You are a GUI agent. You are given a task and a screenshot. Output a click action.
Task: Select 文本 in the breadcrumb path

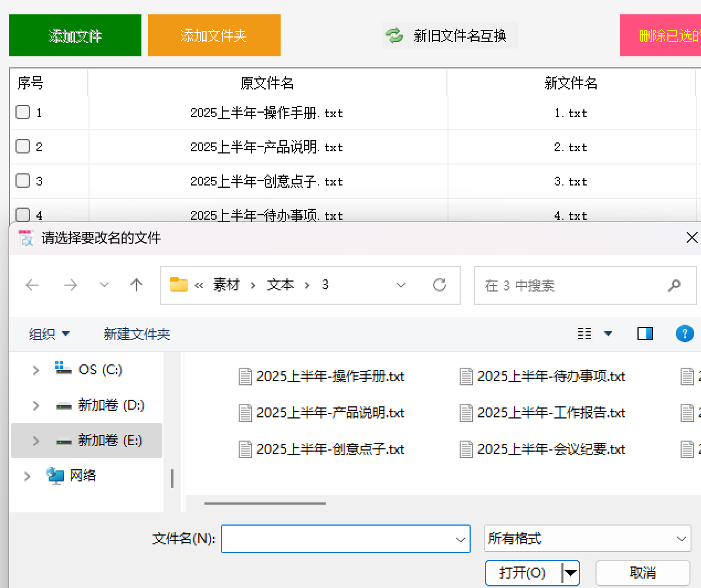click(280, 285)
